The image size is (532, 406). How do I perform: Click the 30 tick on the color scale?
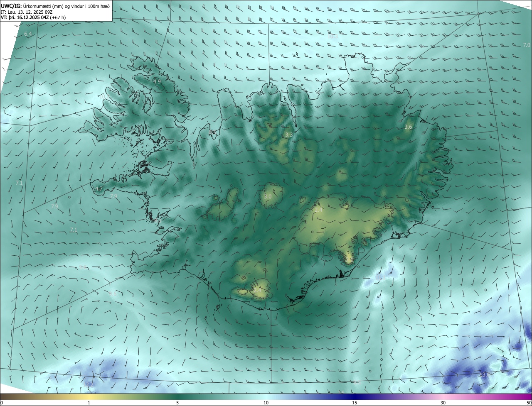443,403
